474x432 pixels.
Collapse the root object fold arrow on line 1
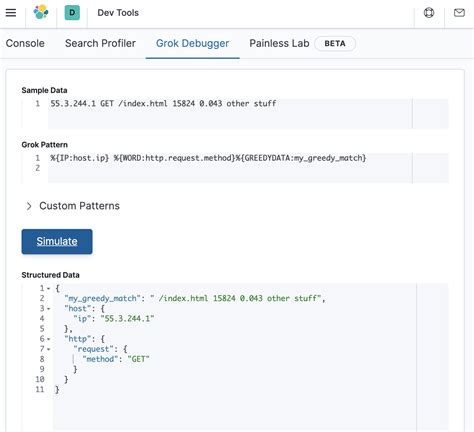49,288
